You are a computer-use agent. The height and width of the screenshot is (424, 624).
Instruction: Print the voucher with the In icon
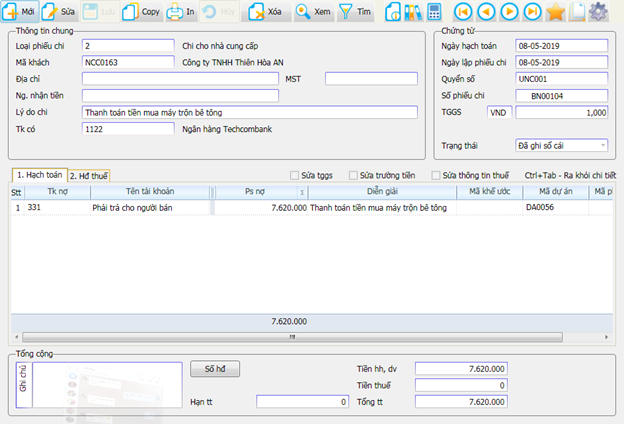point(176,12)
